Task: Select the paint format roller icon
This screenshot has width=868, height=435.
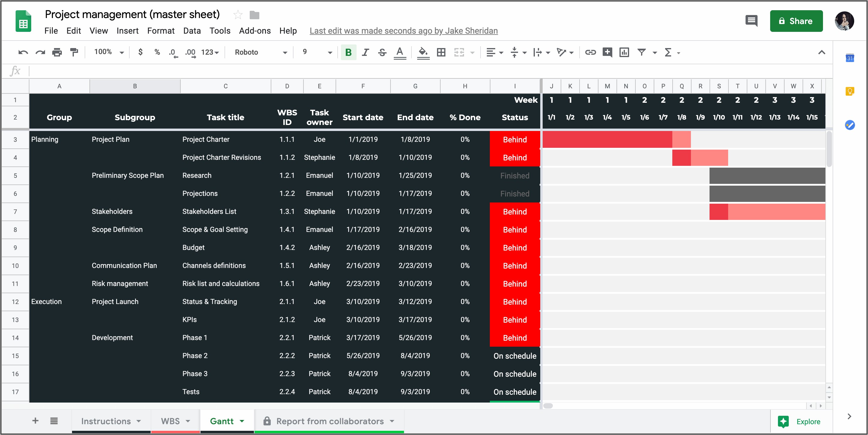Action: (74, 52)
